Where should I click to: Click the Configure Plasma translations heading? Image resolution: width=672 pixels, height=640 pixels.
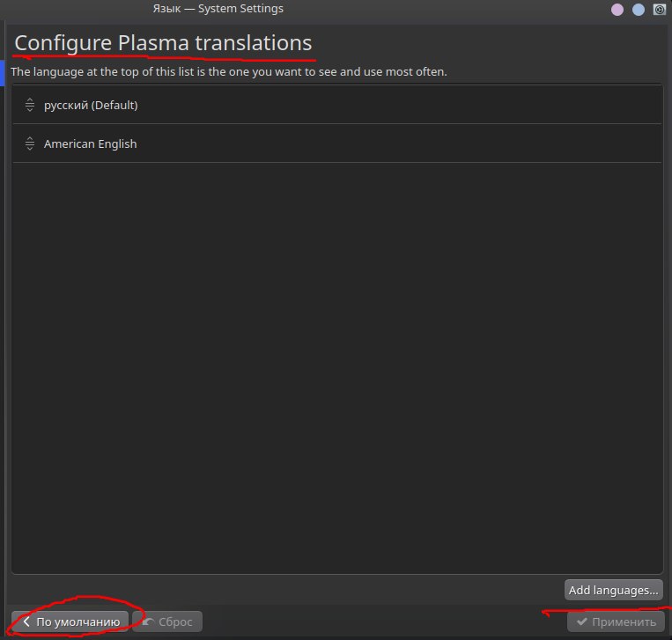163,43
